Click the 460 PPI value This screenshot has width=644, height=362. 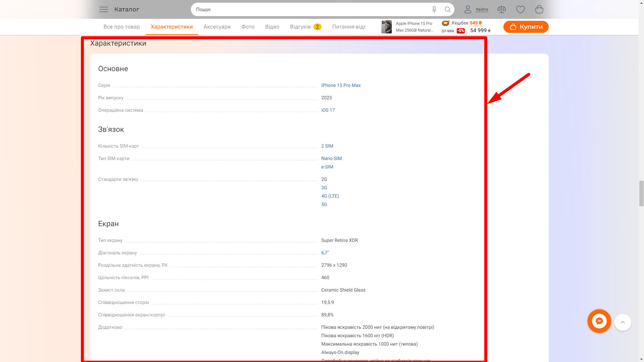(x=325, y=277)
